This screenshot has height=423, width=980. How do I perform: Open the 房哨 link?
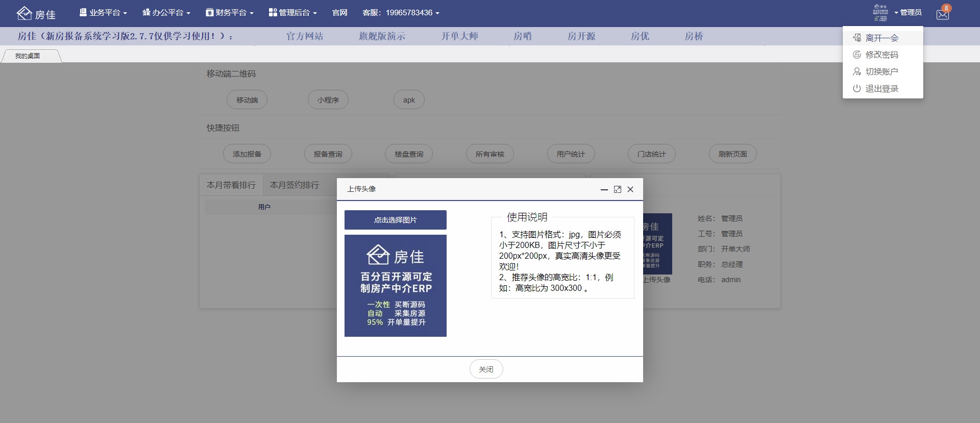[522, 36]
